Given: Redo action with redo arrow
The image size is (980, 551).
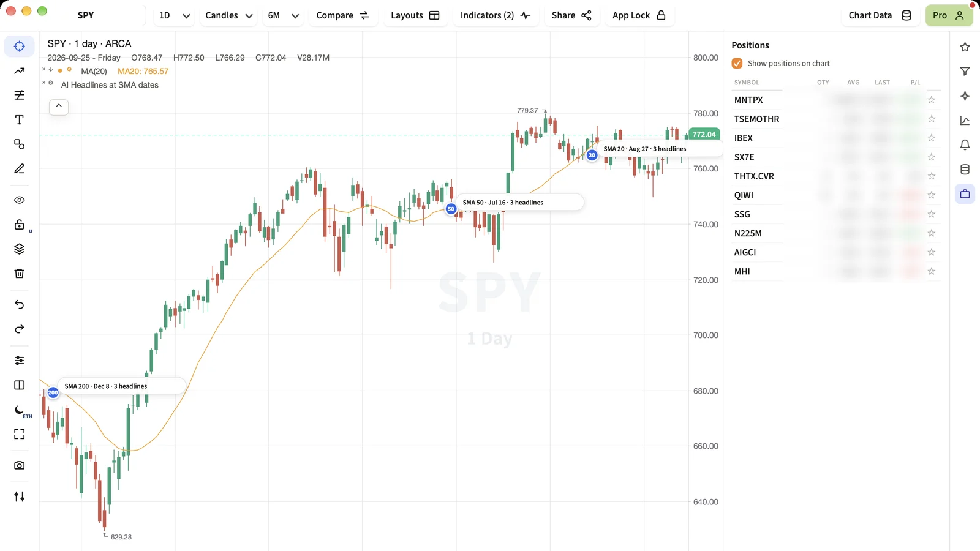Looking at the screenshot, I should point(20,329).
